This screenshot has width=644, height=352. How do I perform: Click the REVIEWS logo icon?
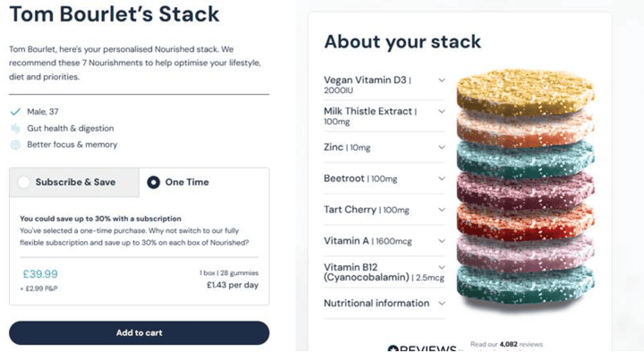(394, 348)
